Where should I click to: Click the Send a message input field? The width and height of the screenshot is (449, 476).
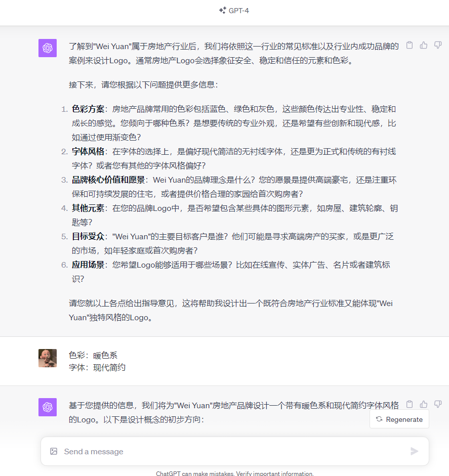[x=234, y=451]
